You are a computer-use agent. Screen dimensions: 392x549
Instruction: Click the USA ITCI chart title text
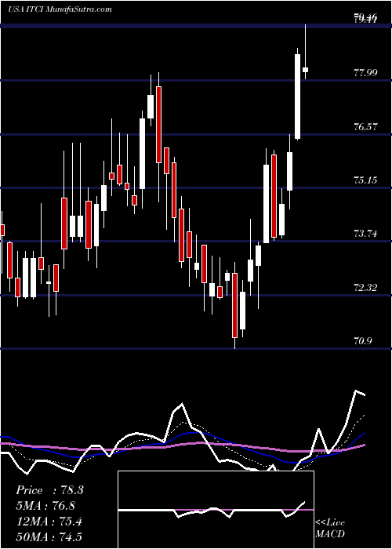(60, 9)
